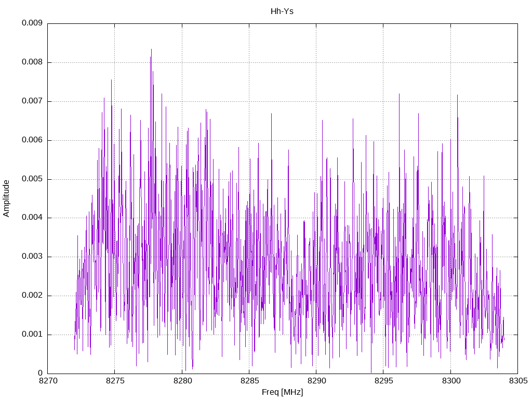Click the 8290 x-axis tick label

(x=317, y=381)
